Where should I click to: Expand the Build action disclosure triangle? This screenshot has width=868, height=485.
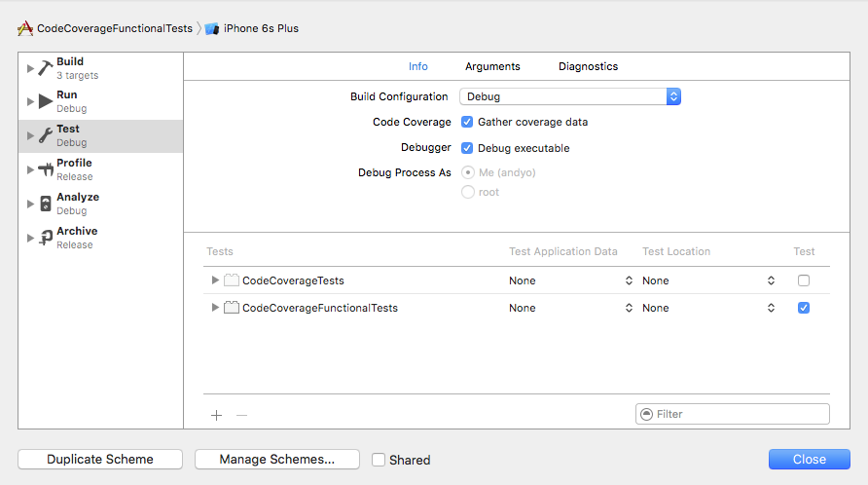[30, 68]
